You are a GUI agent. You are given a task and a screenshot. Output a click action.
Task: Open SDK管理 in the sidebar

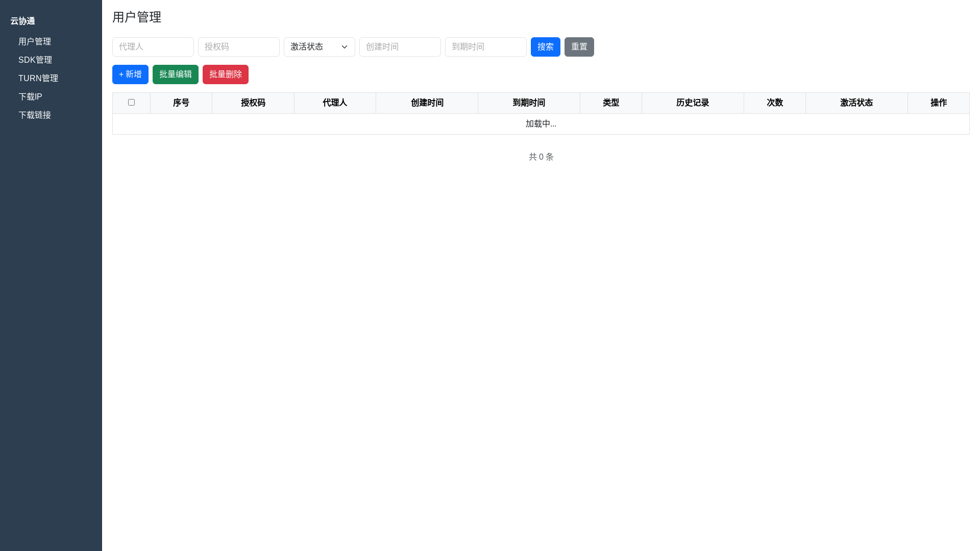[x=35, y=60]
